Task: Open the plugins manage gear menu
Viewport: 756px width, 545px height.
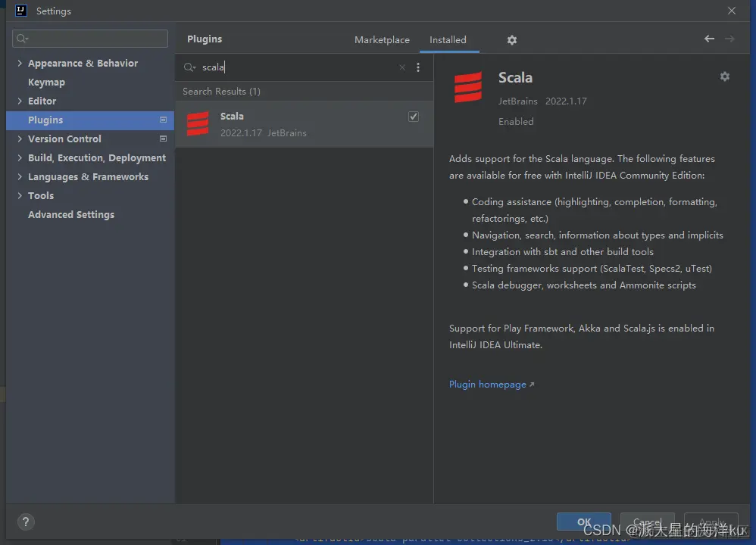Action: click(x=511, y=40)
